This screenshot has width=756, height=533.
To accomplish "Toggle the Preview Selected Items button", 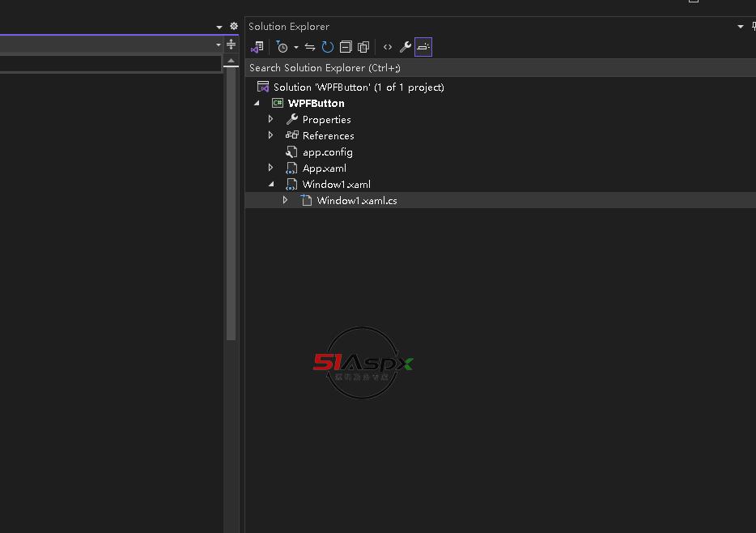I will coord(423,47).
